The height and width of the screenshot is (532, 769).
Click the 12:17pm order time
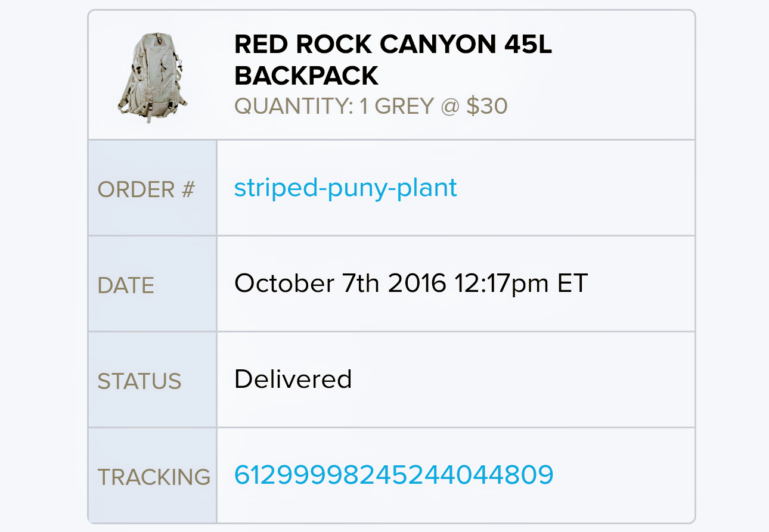[x=500, y=283]
